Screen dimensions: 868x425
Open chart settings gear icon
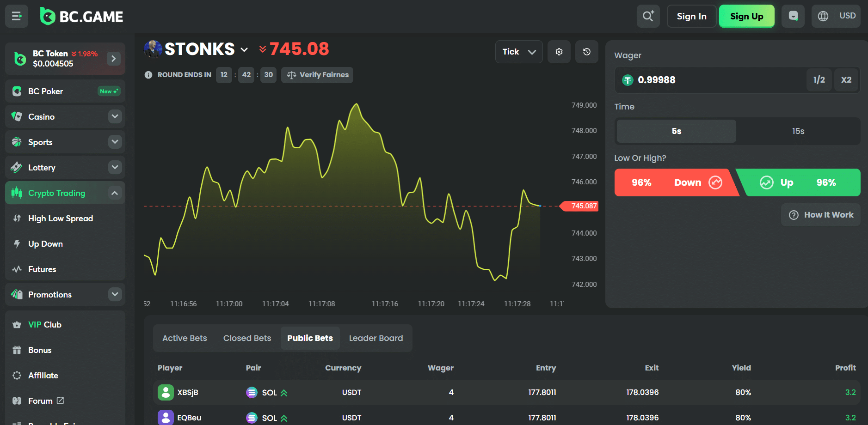(x=559, y=52)
